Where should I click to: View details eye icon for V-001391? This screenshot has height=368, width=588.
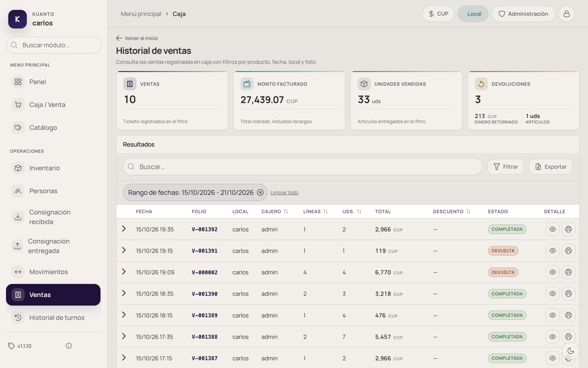(552, 251)
